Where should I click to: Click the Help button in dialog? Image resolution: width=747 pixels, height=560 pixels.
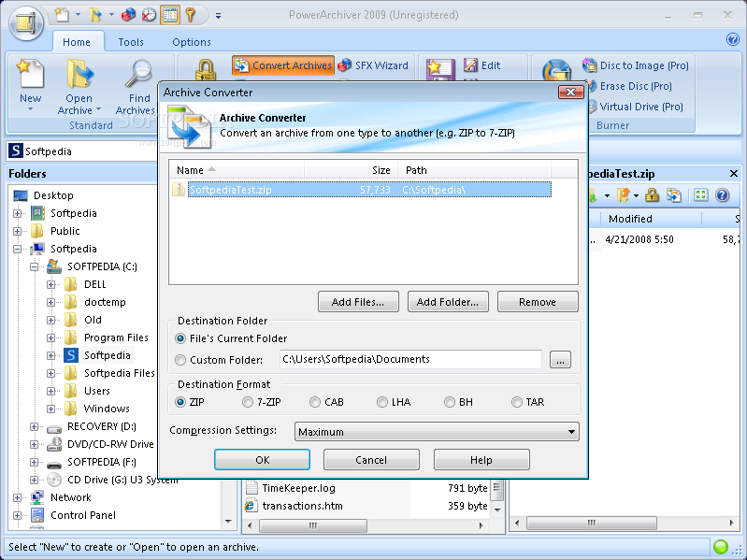[481, 460]
